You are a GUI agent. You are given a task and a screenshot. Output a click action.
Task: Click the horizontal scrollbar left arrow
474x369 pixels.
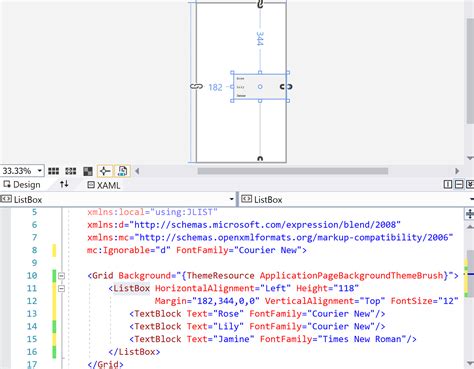point(137,171)
